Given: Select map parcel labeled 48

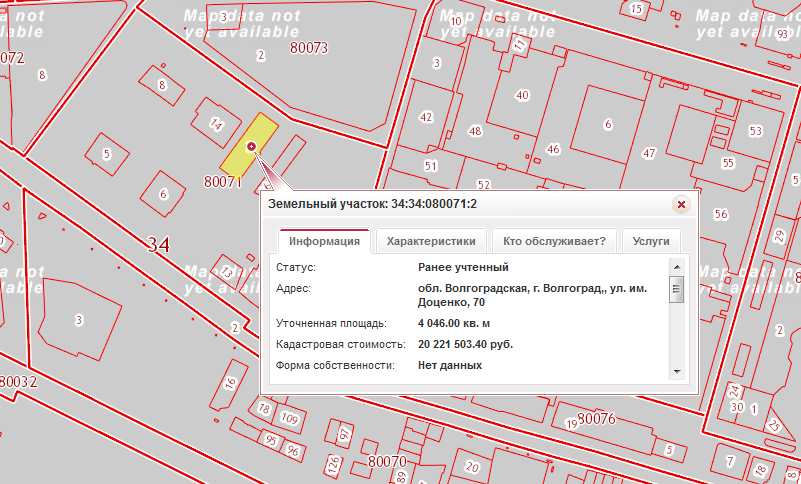Looking at the screenshot, I should pyautogui.click(x=475, y=131).
